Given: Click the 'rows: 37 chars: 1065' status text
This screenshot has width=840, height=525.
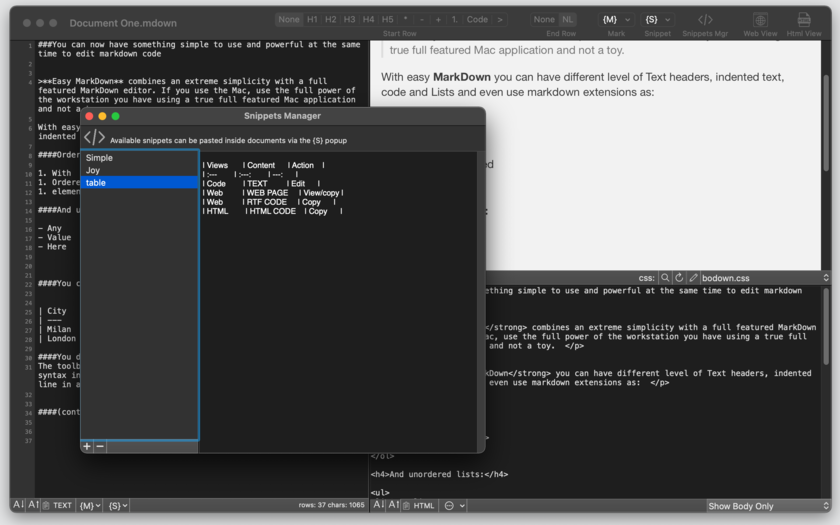Looking at the screenshot, I should (x=331, y=505).
